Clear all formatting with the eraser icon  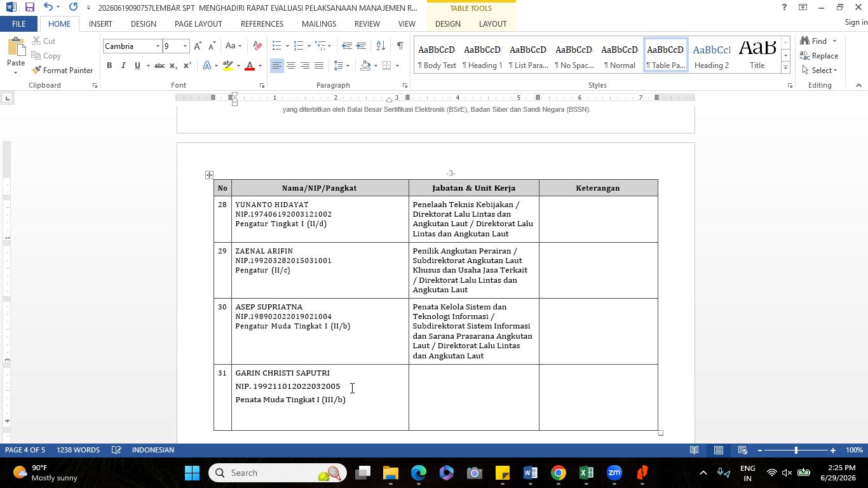257,46
